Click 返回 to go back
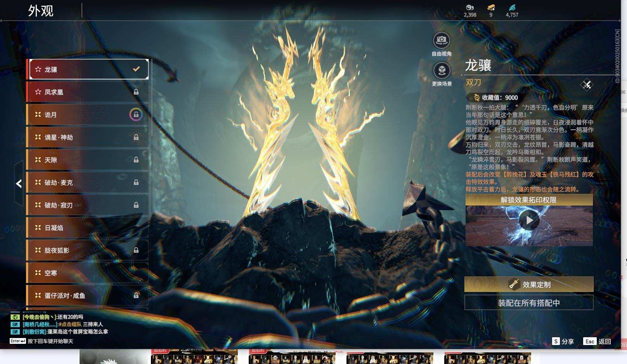Image resolution: width=627 pixels, height=364 pixels. pyautogui.click(x=598, y=342)
